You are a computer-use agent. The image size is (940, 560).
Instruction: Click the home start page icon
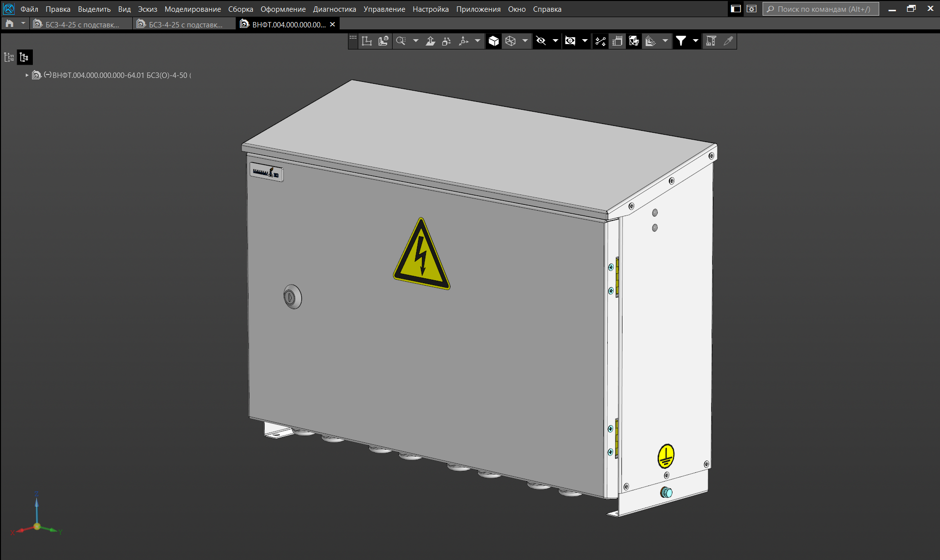9,24
